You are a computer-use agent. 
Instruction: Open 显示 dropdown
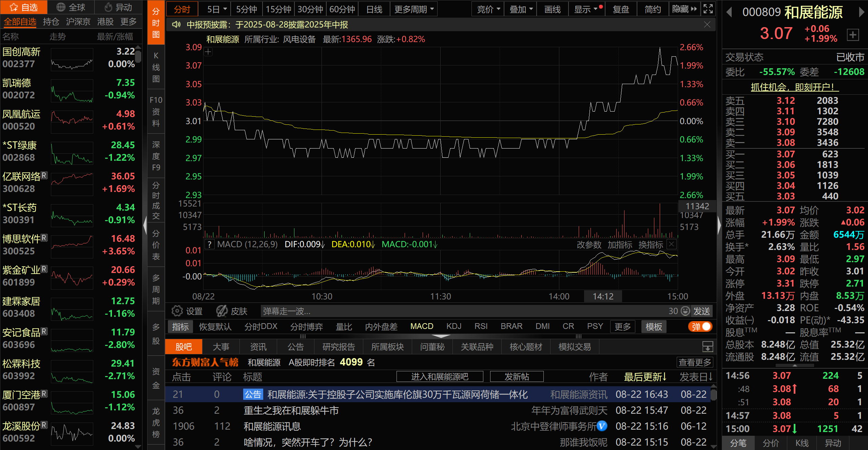point(586,9)
